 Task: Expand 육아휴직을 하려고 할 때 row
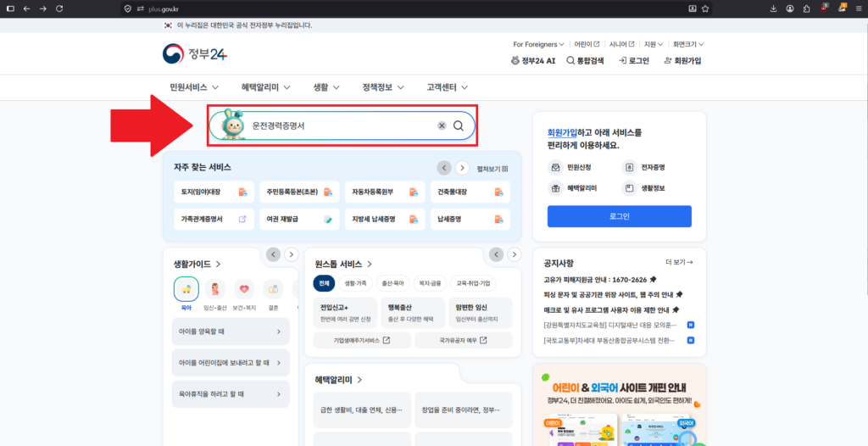pyautogui.click(x=231, y=394)
